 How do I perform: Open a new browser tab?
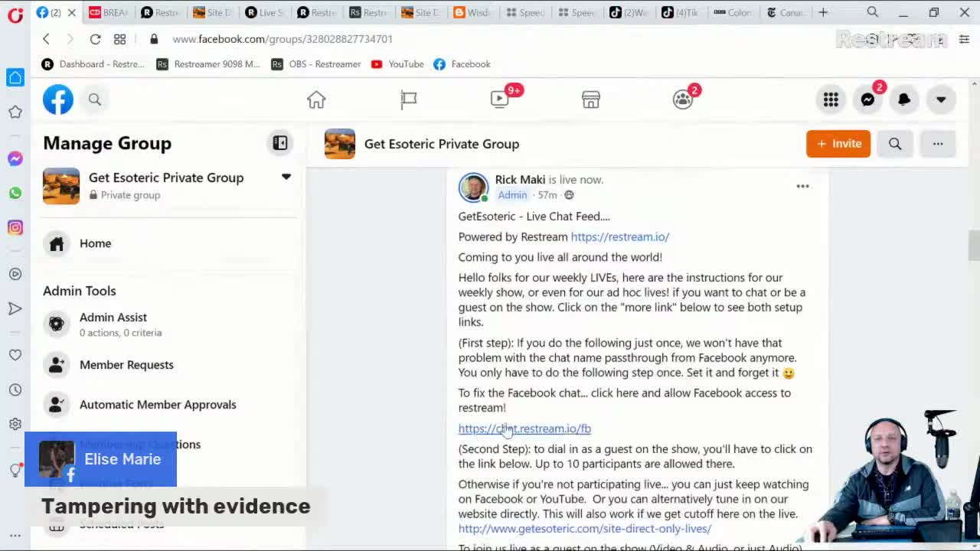(823, 12)
